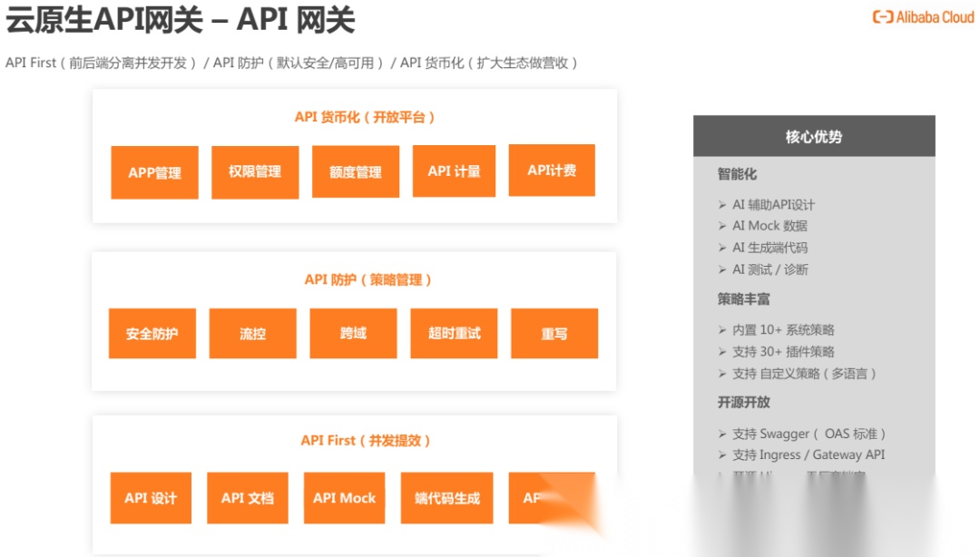This screenshot has width=980, height=557.
Task: Choose the 额度管理 box
Action: (356, 172)
